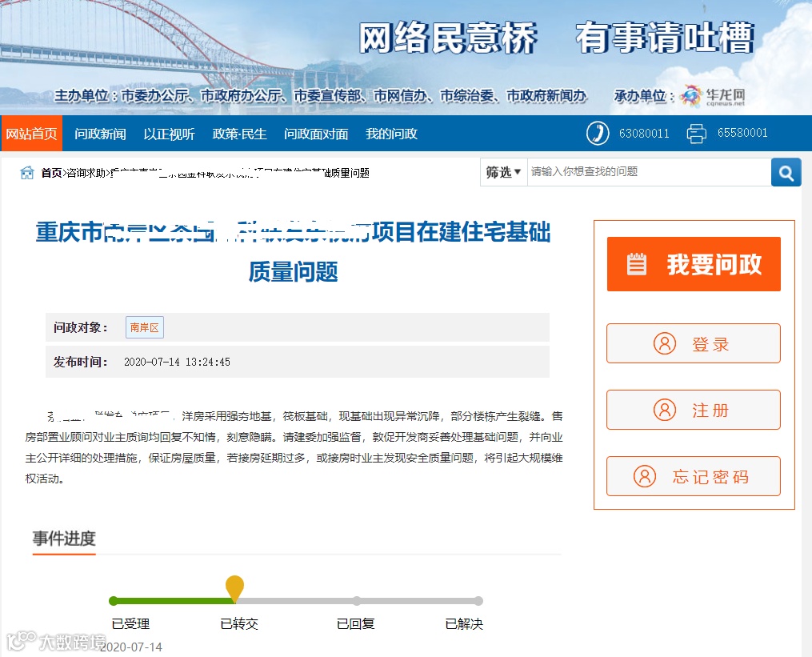812x657 pixels.
Task: Click the phone number 63080011
Action: tap(644, 133)
